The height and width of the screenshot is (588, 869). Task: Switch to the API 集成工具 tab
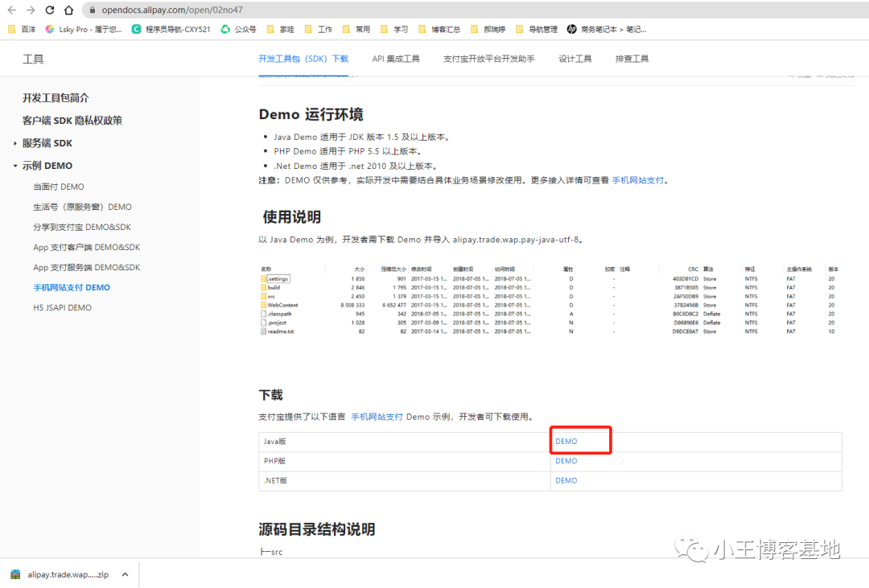point(396,59)
